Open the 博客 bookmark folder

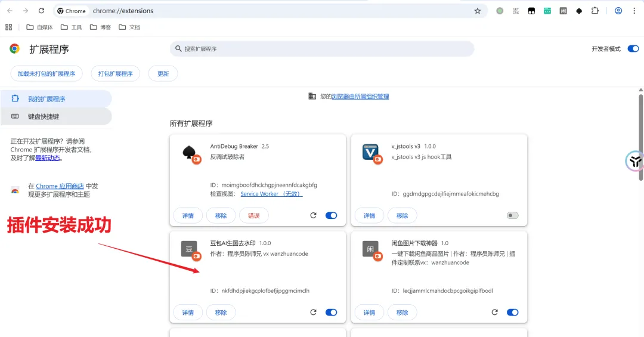tap(101, 27)
